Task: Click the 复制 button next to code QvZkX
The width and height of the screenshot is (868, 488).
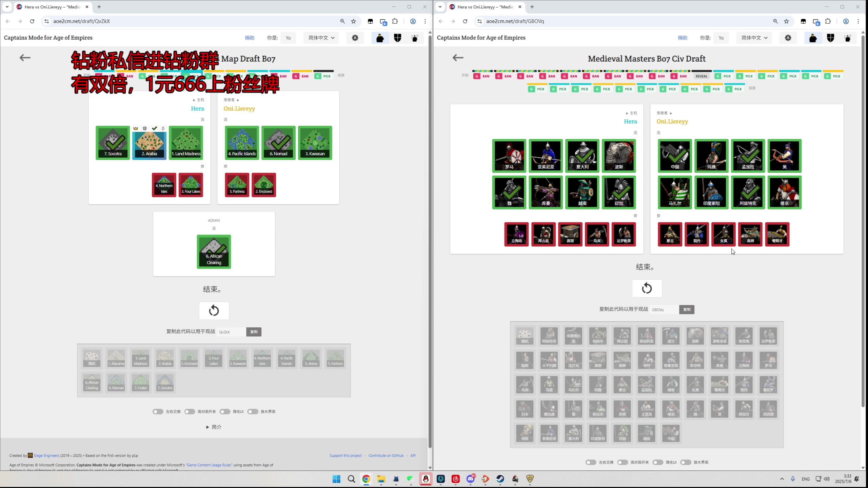Action: click(x=254, y=332)
